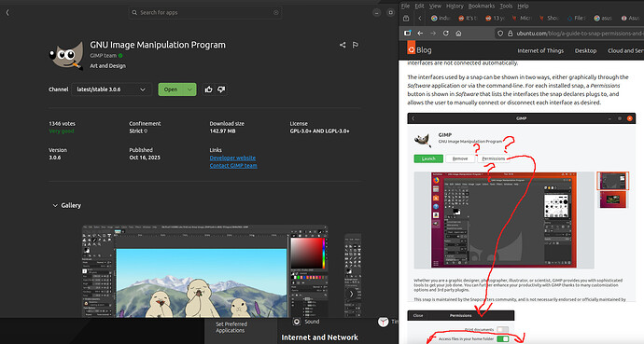Open the Firefox Edit menu
Image resolution: width=644 pixels, height=344 pixels.
[x=419, y=6]
